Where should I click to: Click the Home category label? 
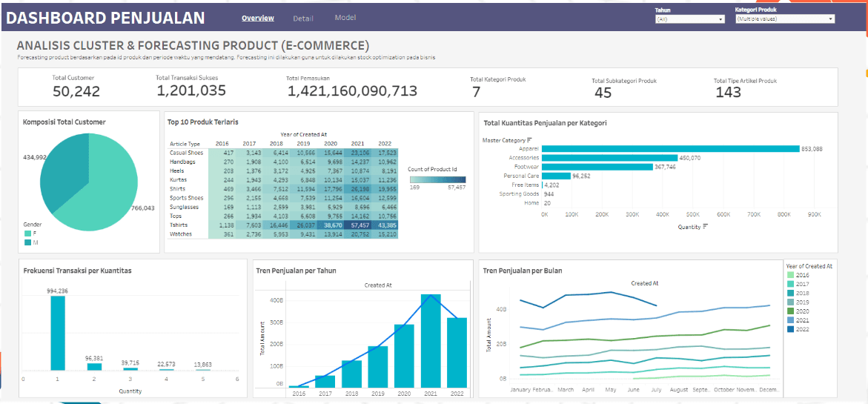tap(533, 203)
